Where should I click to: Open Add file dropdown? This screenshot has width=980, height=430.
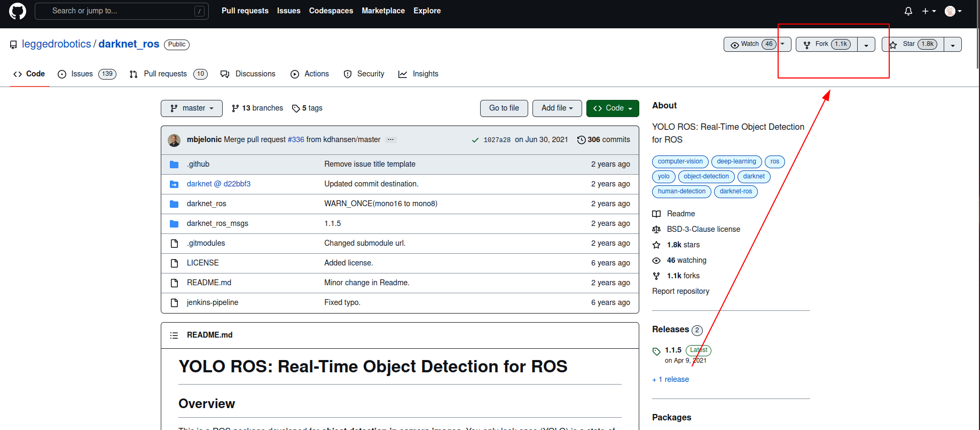tap(557, 108)
